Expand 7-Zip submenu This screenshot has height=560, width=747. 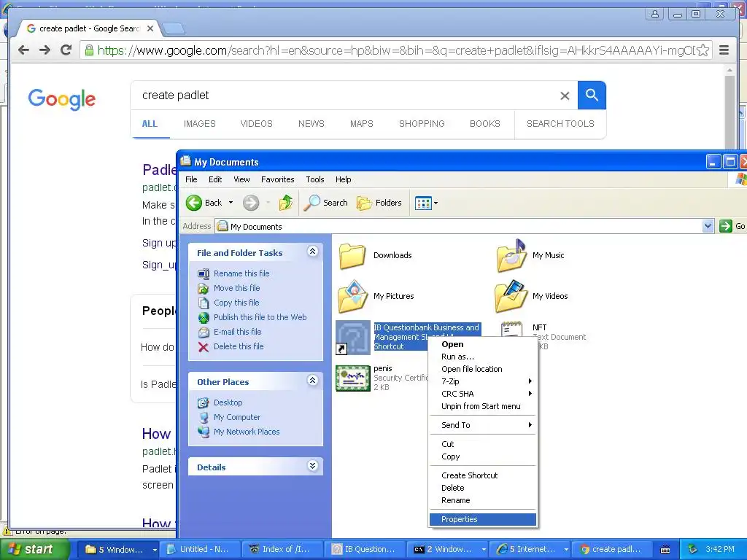pyautogui.click(x=483, y=381)
